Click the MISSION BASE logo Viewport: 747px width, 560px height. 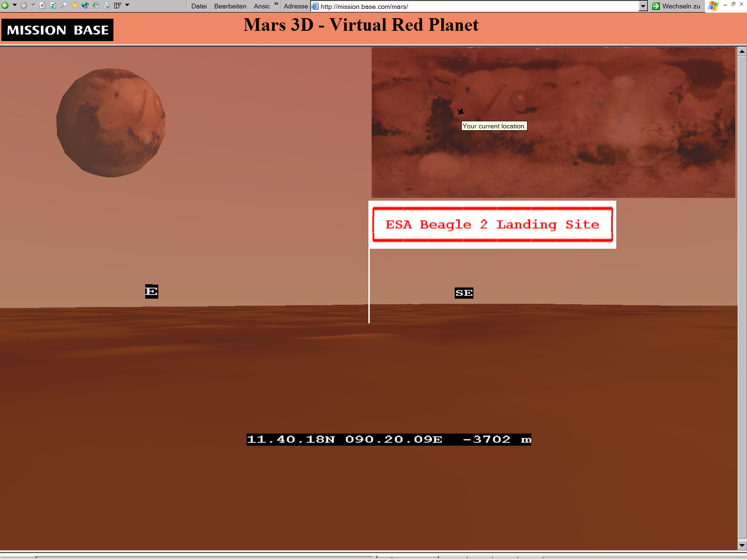(57, 30)
